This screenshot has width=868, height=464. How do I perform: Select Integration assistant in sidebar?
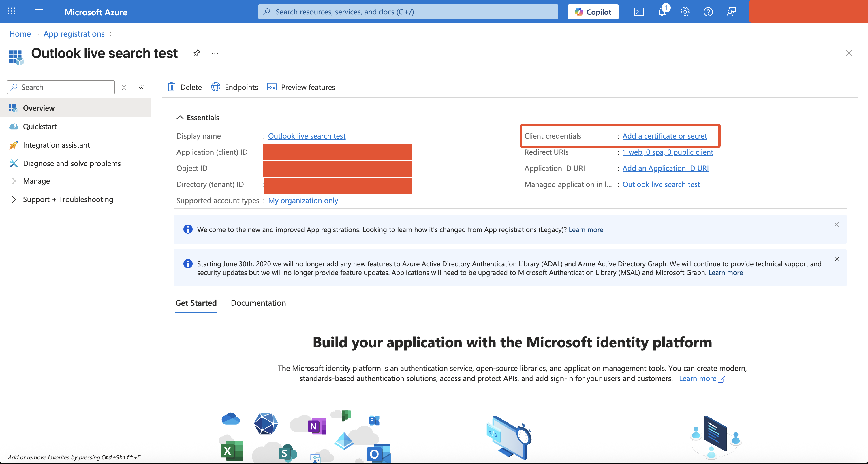(x=56, y=145)
